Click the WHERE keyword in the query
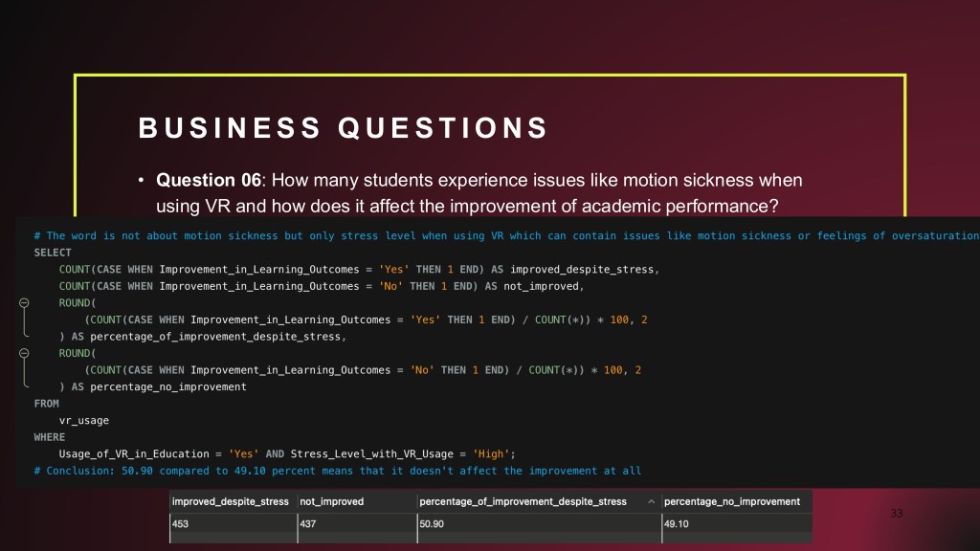This screenshot has height=551, width=980. (49, 437)
